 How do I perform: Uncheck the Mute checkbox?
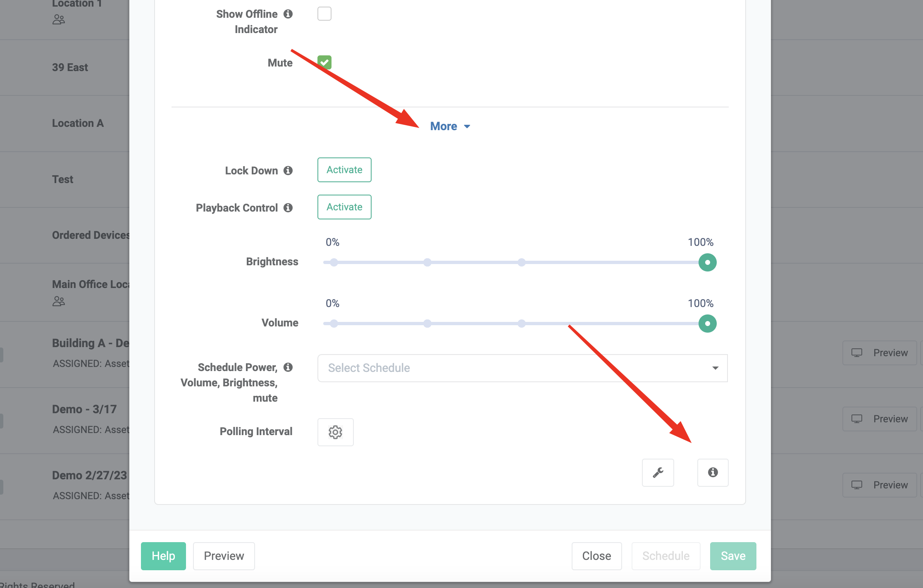[x=324, y=62]
